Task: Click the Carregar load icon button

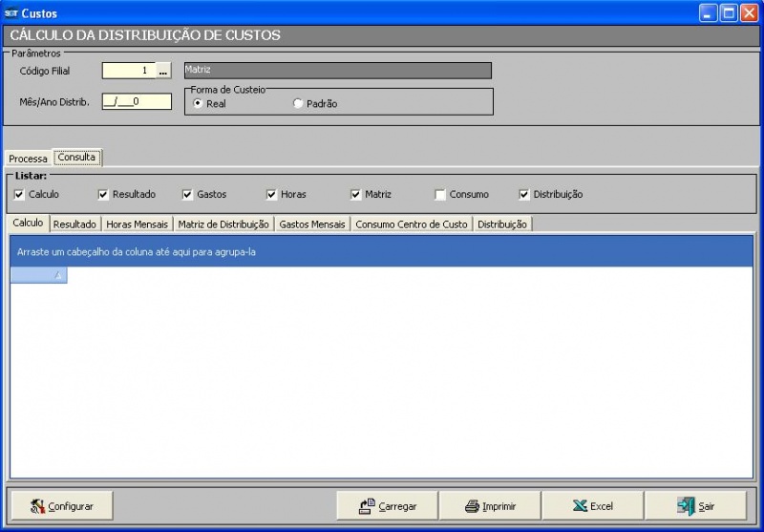Action: point(388,506)
